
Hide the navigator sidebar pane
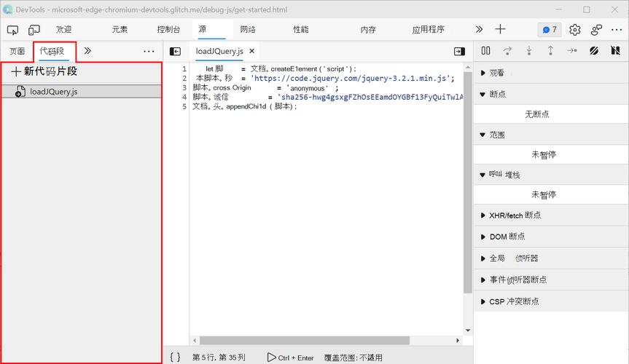175,52
